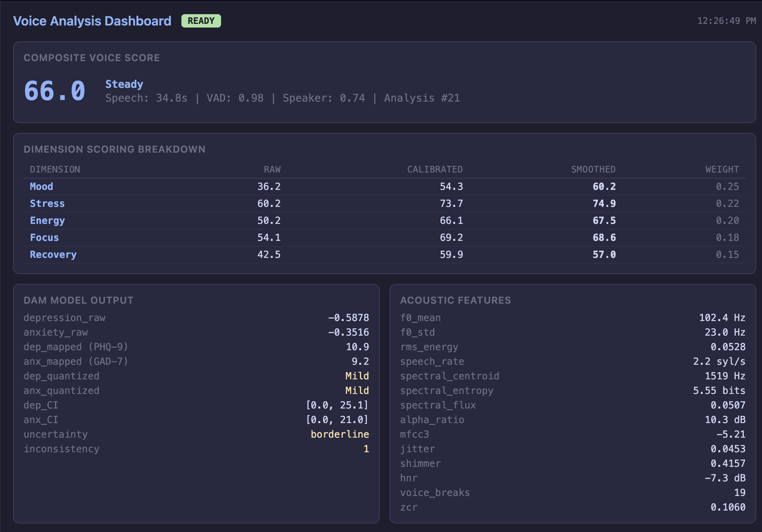Select the Recovery dimension row label
The image size is (762, 532).
click(x=53, y=255)
